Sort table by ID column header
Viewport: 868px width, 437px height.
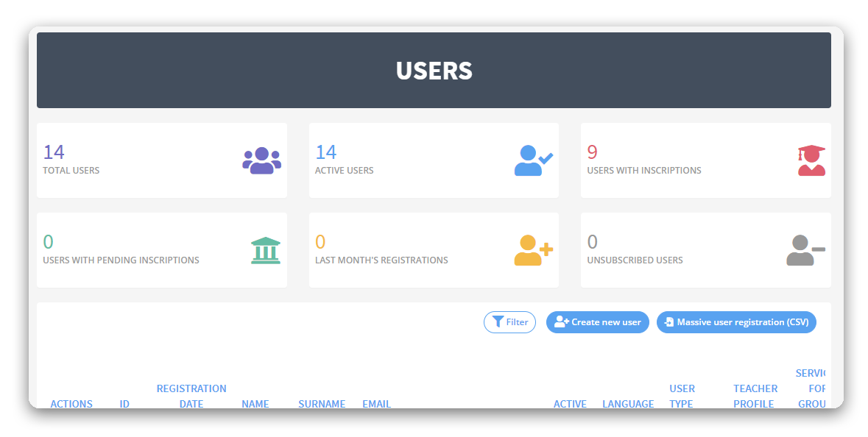tap(124, 403)
